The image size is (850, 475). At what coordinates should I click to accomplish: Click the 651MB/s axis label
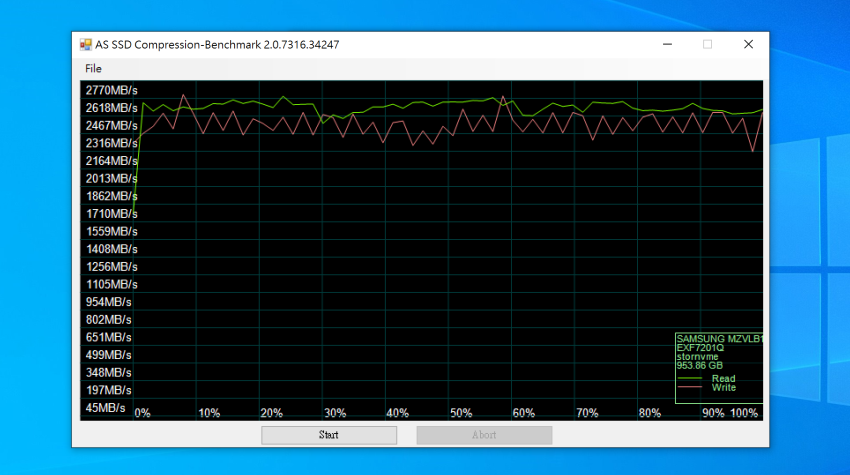pyautogui.click(x=108, y=337)
